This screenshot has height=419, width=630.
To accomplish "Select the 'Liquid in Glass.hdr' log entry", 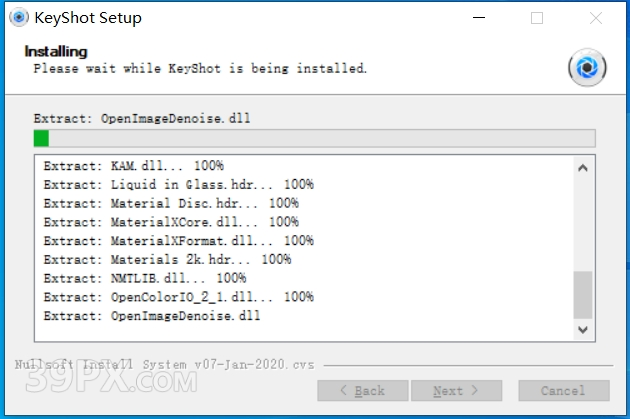I will tap(179, 184).
